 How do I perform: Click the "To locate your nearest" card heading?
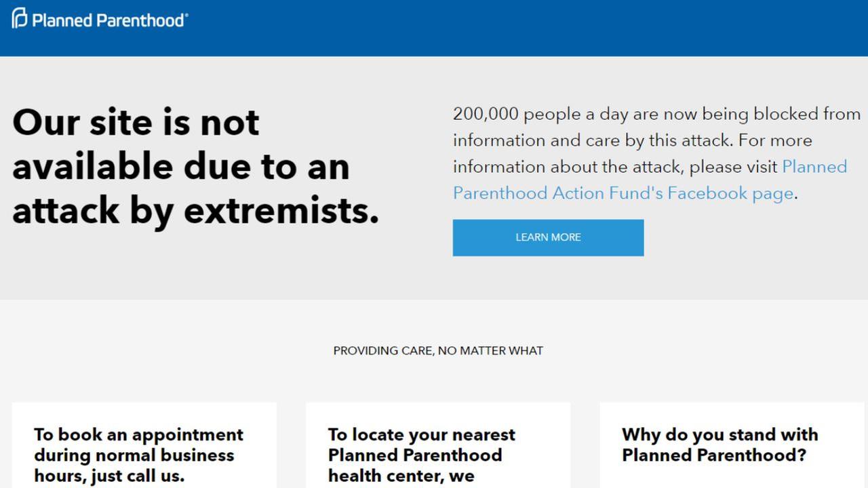[421, 455]
